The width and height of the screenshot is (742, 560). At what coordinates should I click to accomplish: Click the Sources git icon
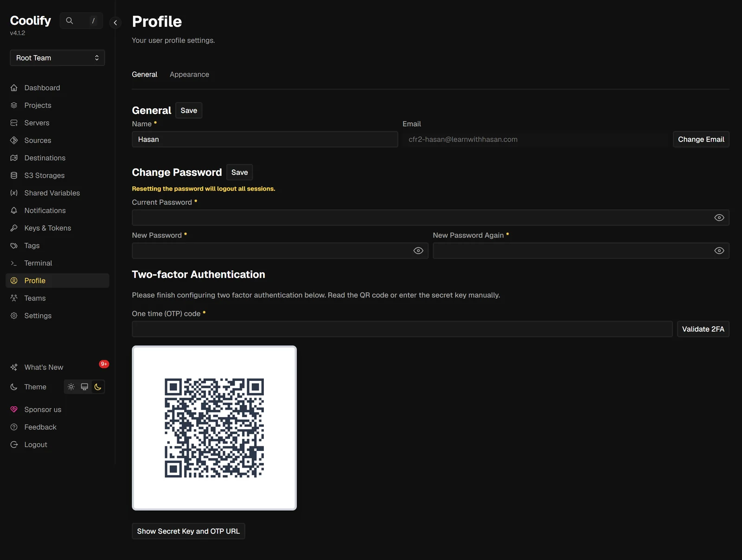point(14,140)
